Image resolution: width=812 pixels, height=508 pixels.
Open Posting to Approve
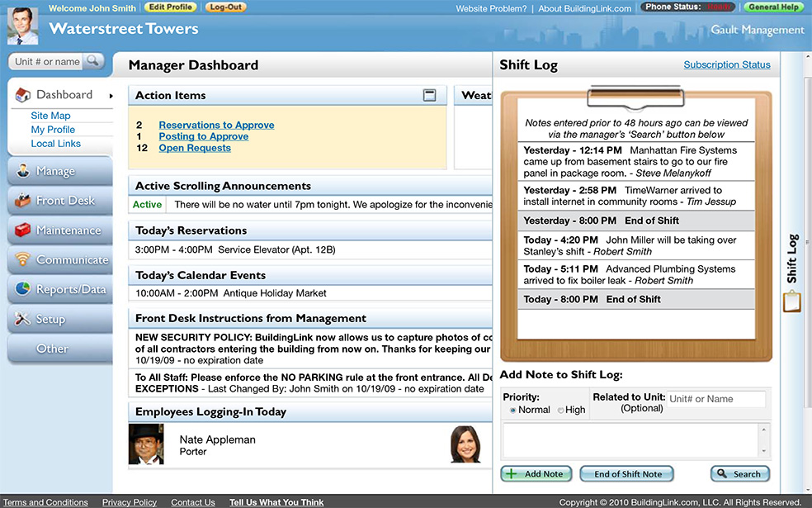pos(204,136)
